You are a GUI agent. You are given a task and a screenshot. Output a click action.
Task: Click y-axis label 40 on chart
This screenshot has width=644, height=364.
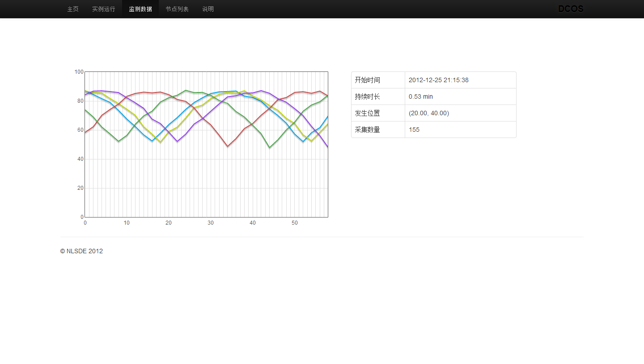coord(80,159)
